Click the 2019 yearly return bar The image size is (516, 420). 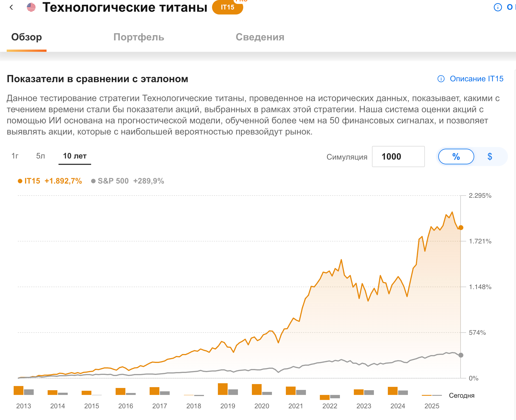[223, 389]
